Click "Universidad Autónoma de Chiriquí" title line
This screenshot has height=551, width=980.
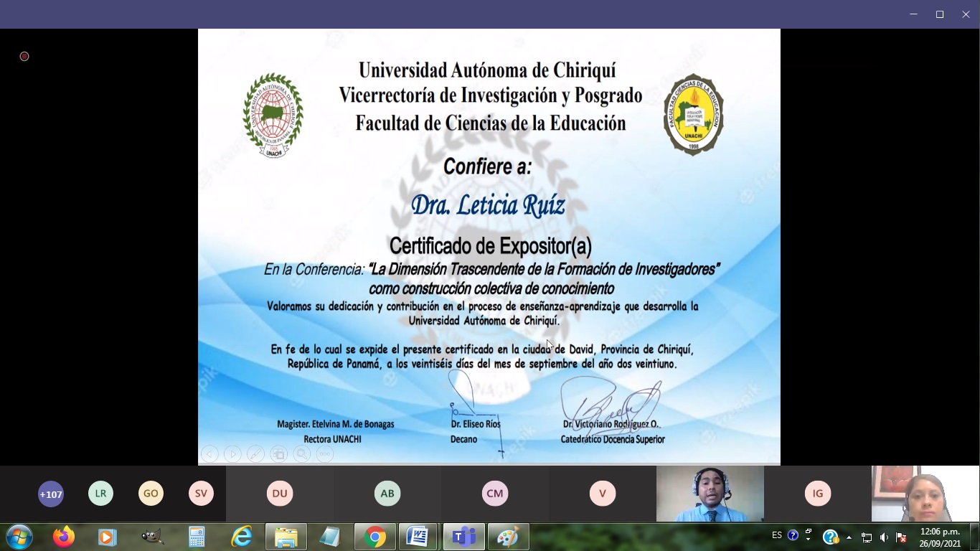pyautogui.click(x=487, y=70)
